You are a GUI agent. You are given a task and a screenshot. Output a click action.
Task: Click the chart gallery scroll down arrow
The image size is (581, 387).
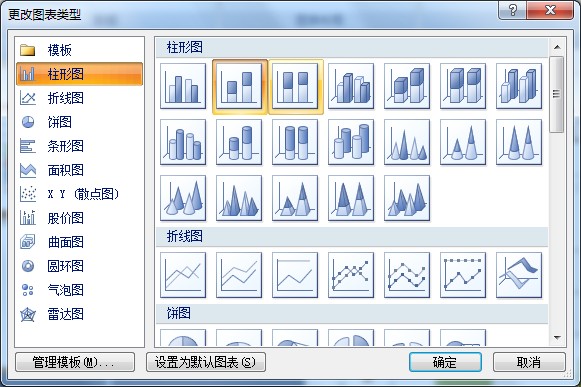(557, 337)
